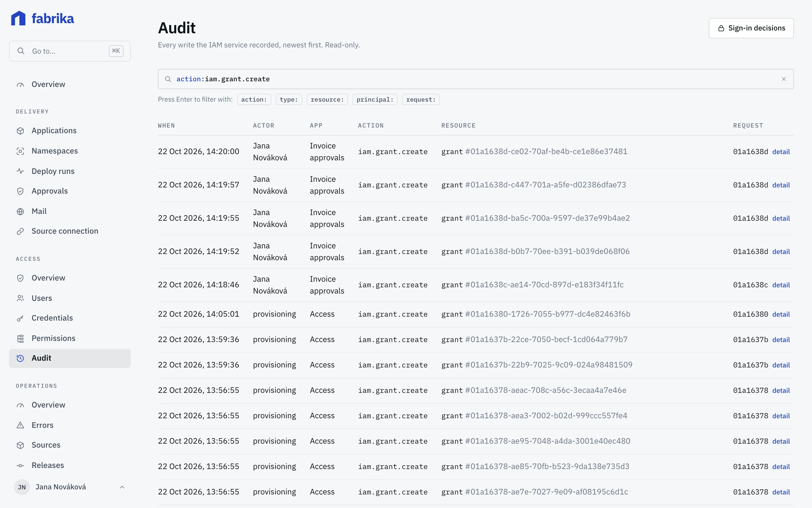
Task: Click the Permissions list icon
Action: click(21, 338)
